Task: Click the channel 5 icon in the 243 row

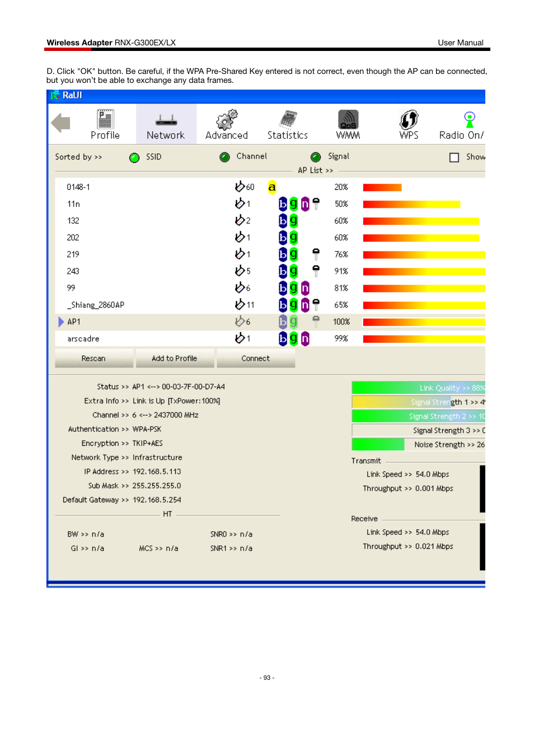Action: 240,270
